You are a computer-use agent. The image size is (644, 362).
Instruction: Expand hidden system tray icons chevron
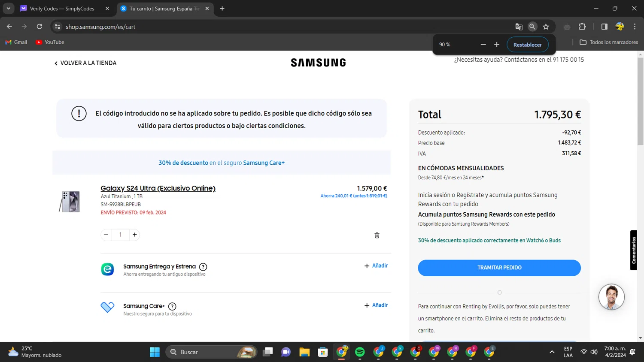552,352
